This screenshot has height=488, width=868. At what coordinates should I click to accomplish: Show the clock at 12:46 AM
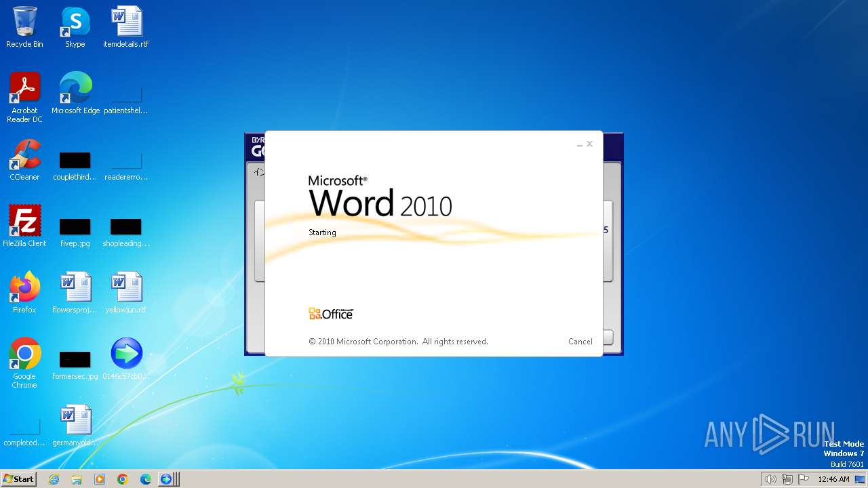coord(833,479)
